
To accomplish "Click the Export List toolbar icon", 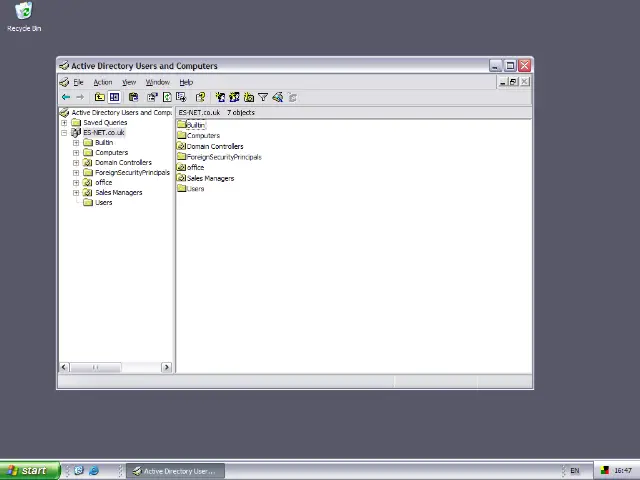I will point(181,97).
